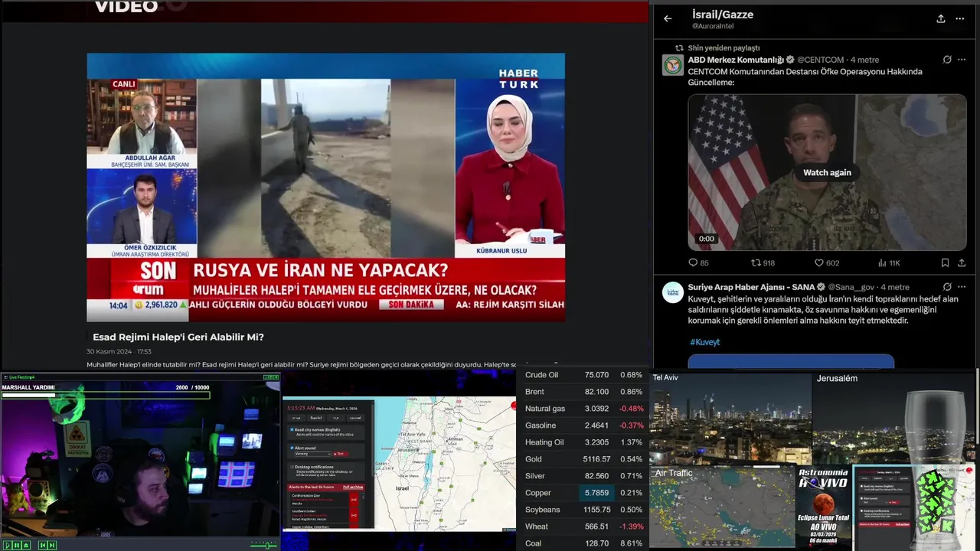Click the Israel alert map area
Image resolution: width=980 pixels, height=551 pixels.
tap(444, 463)
